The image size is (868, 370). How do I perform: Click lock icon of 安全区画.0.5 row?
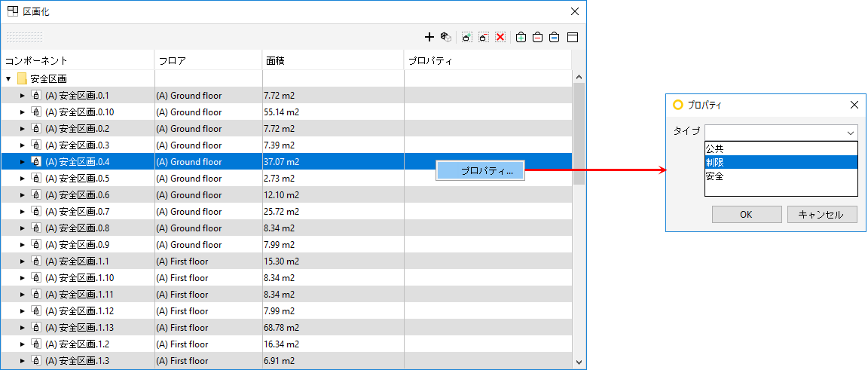(x=36, y=179)
